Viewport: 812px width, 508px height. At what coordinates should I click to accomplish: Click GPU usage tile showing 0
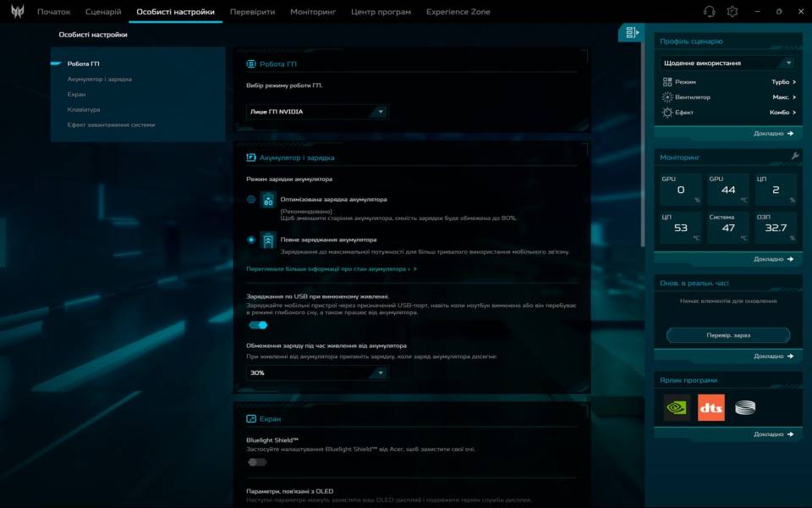pos(680,190)
